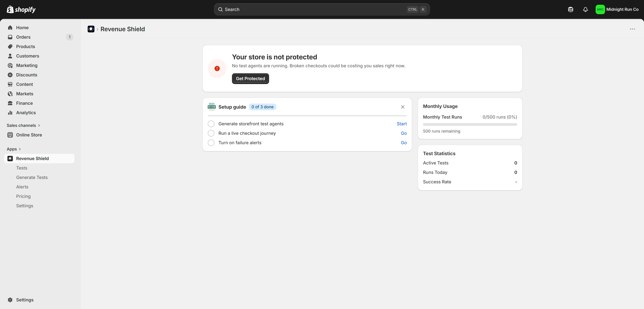Expand the Sales channels section

[x=23, y=125]
